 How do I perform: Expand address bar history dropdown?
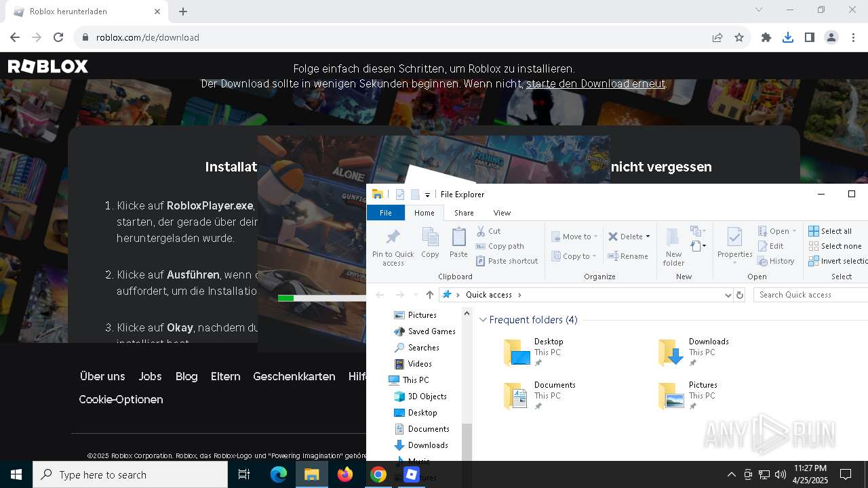coord(728,295)
